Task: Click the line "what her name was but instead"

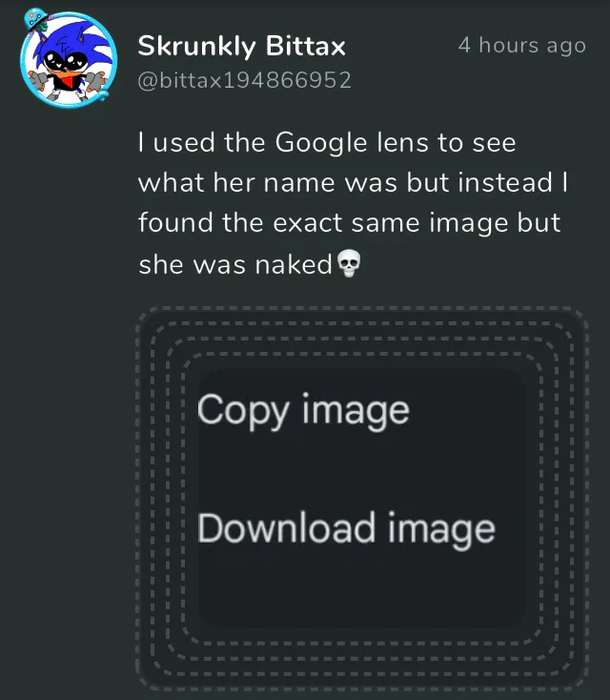Action: (353, 183)
